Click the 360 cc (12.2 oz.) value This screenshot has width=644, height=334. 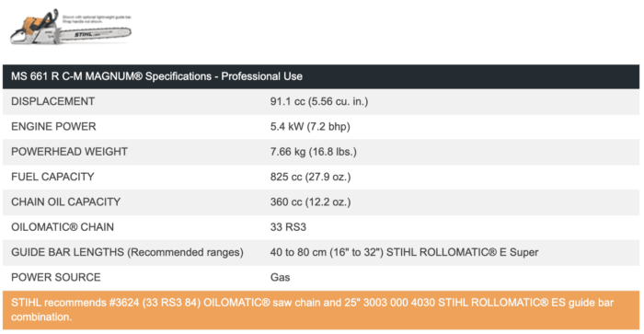click(x=311, y=202)
